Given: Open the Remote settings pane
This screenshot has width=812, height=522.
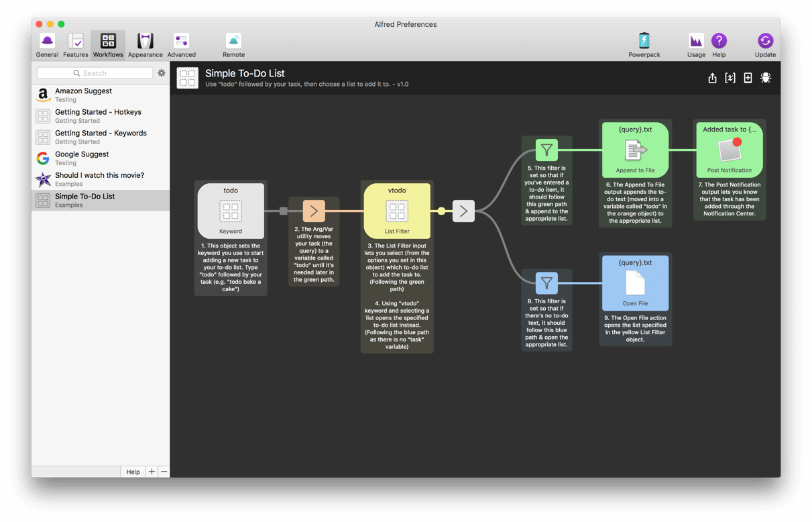Looking at the screenshot, I should click(233, 44).
